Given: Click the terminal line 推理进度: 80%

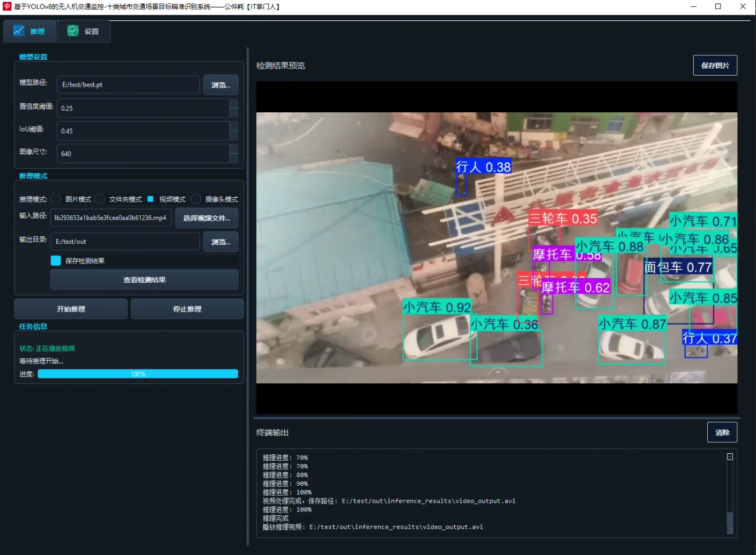Looking at the screenshot, I should (x=285, y=475).
